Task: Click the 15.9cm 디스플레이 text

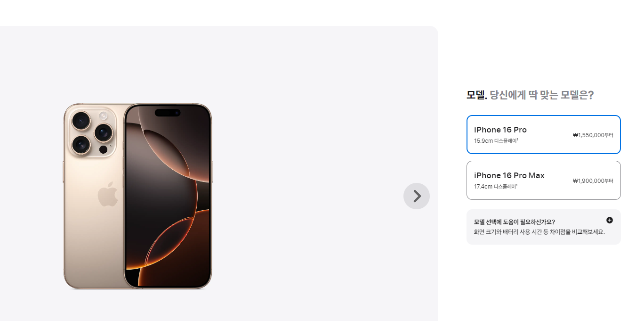Action: [495, 140]
